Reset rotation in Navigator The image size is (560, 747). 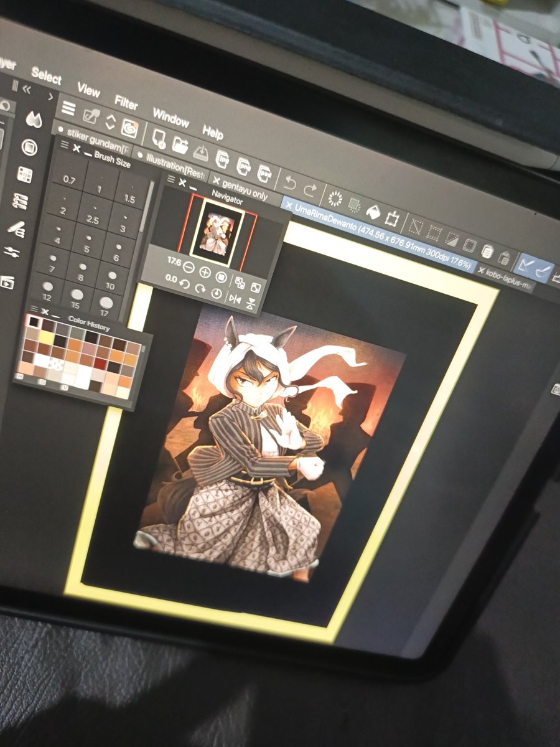(x=217, y=293)
